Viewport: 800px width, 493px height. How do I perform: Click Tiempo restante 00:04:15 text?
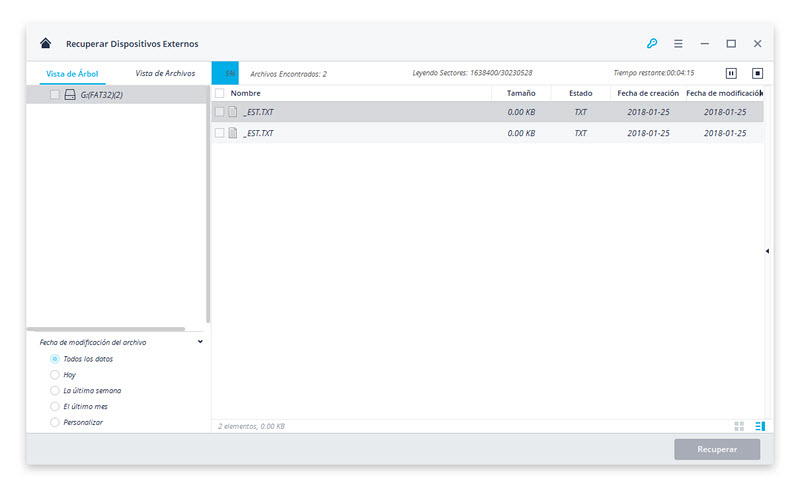tap(654, 73)
